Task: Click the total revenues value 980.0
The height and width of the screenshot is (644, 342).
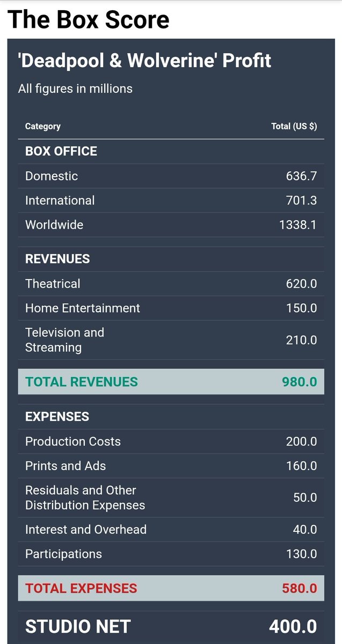Action: 300,382
